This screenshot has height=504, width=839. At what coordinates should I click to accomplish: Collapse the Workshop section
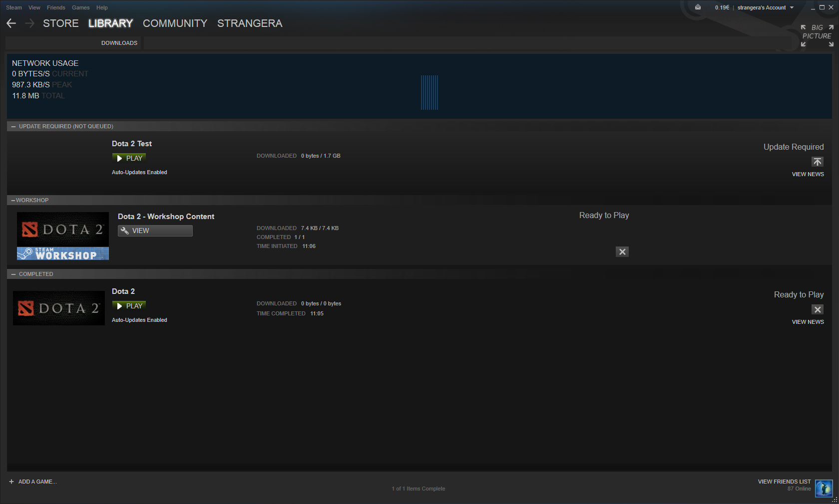click(x=13, y=201)
